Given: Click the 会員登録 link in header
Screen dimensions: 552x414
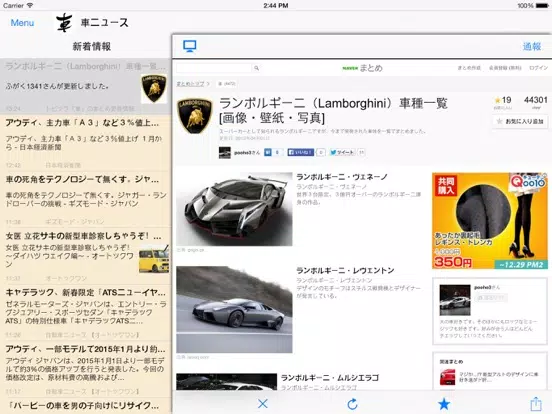Looking at the screenshot, I should (x=505, y=68).
